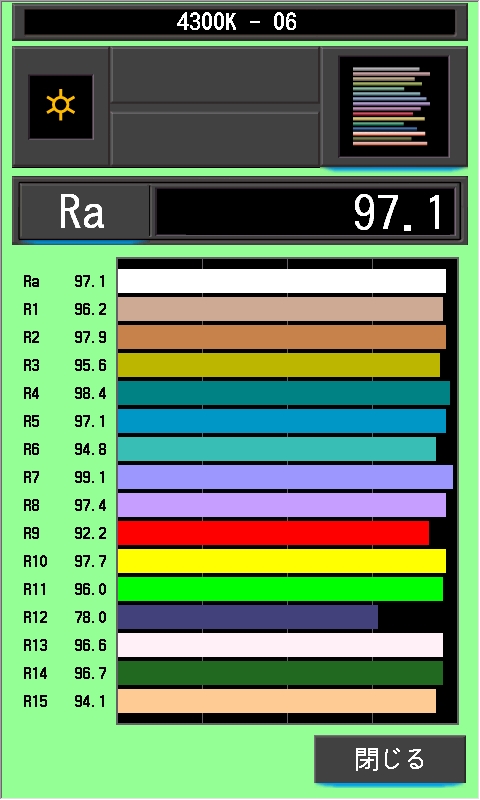Click the R13 value 96.6
Viewport: 480px width, 800px height.
[90, 645]
